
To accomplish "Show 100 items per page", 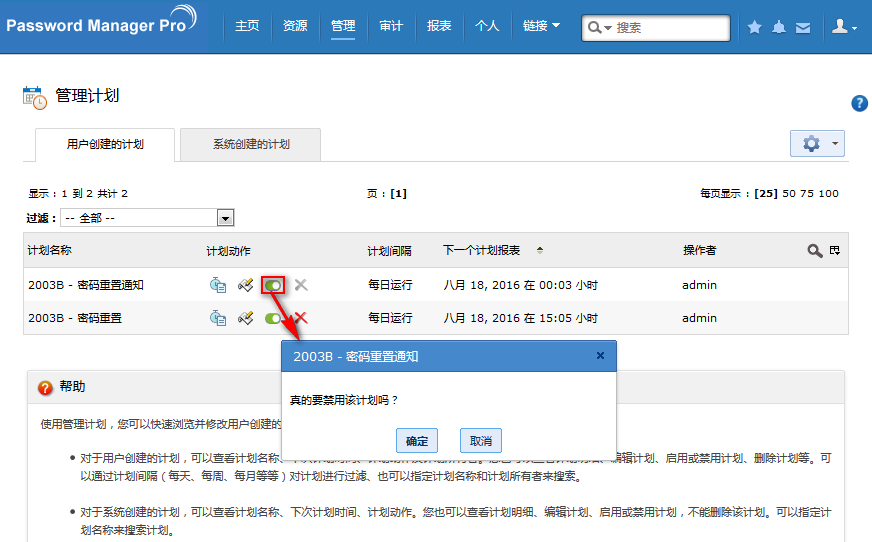I will [828, 193].
